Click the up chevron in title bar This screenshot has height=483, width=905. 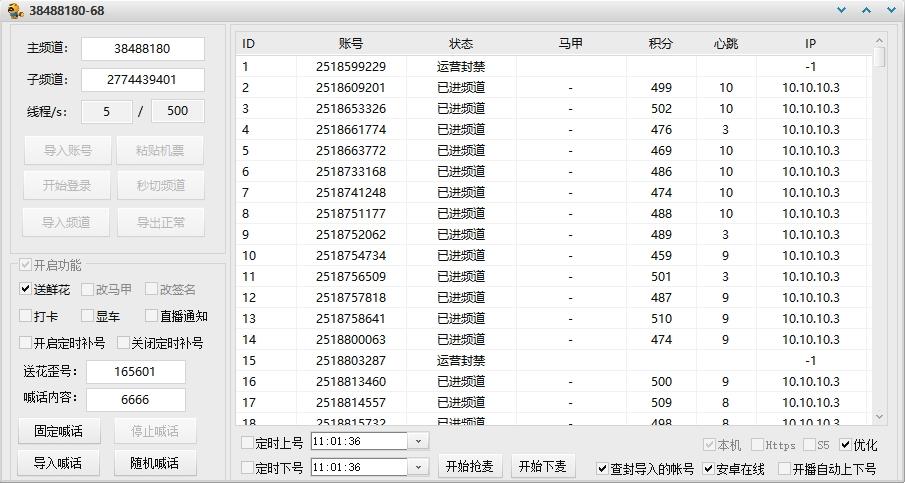(x=866, y=10)
